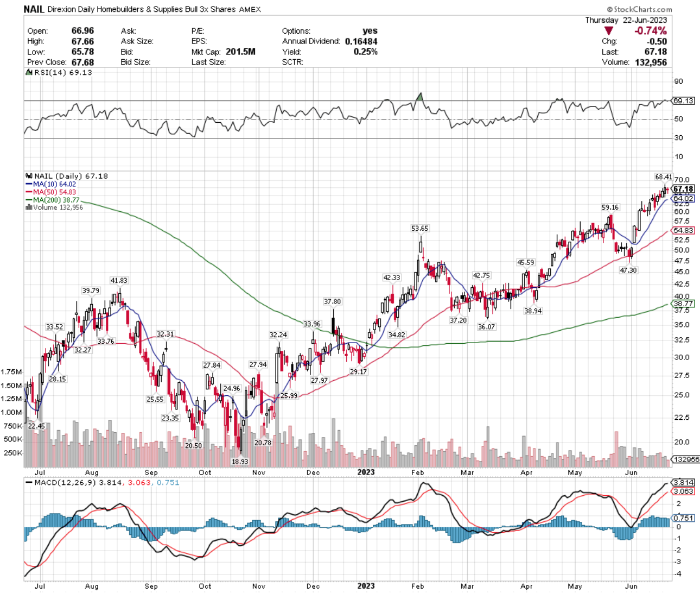Viewport: 700px width, 593px height.
Task: Click the Annual Dividend value 0.16484
Action: pos(361,41)
